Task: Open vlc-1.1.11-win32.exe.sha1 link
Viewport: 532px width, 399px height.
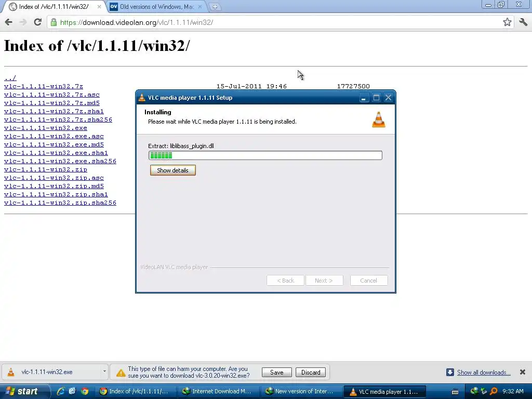Action: (x=56, y=153)
